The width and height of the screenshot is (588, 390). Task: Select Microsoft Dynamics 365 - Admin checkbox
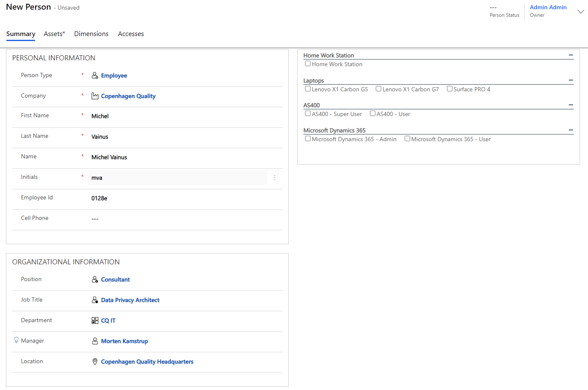coord(308,139)
